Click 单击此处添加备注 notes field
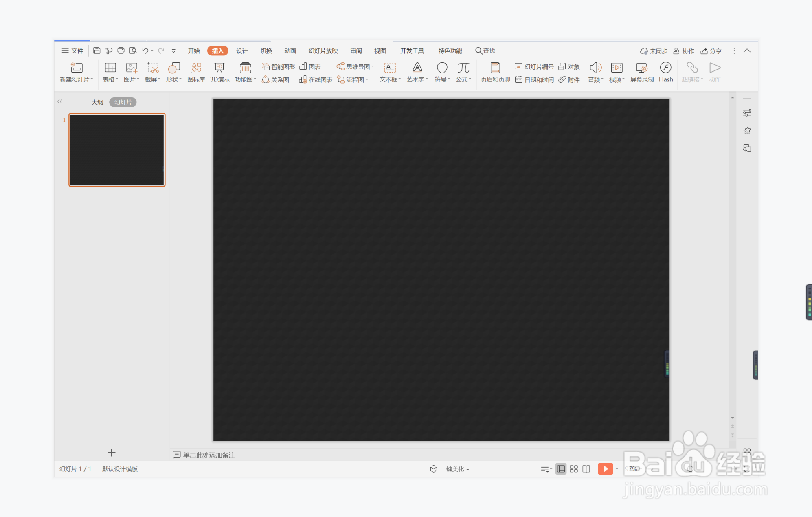This screenshot has height=517, width=812. [209, 455]
